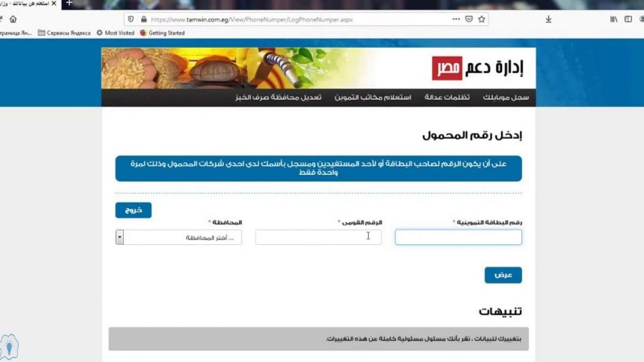Bookmark page with the star icon
Screen dimensions: 644x362
pyautogui.click(x=481, y=19)
